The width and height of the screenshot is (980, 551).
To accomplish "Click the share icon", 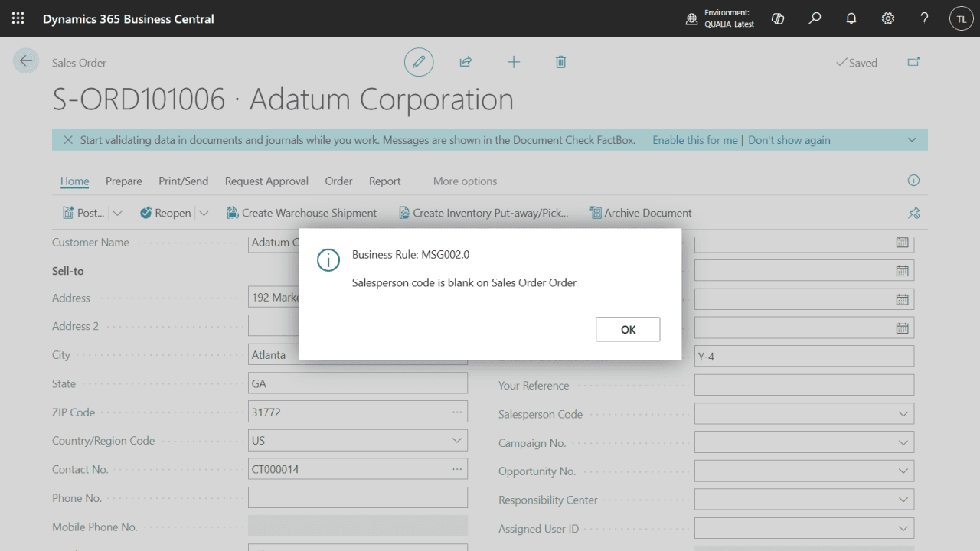I will pyautogui.click(x=465, y=62).
